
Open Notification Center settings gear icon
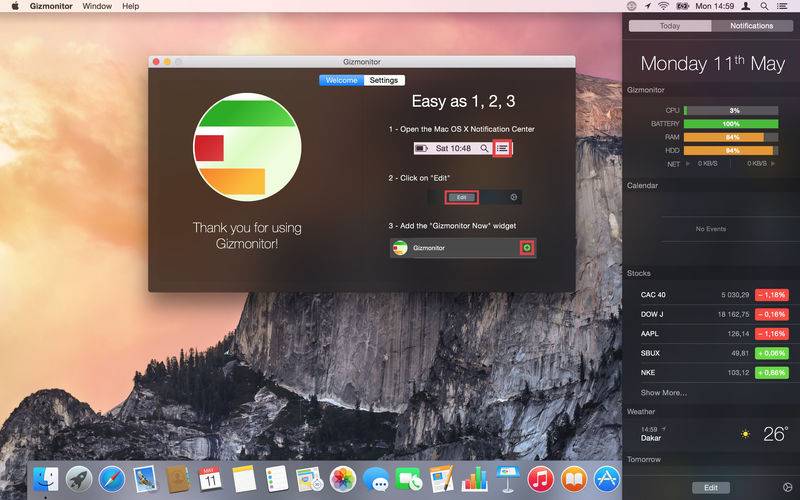click(787, 487)
